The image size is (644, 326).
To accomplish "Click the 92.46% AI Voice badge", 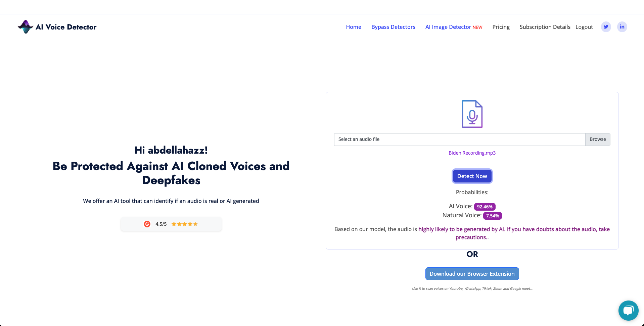I will click(485, 207).
